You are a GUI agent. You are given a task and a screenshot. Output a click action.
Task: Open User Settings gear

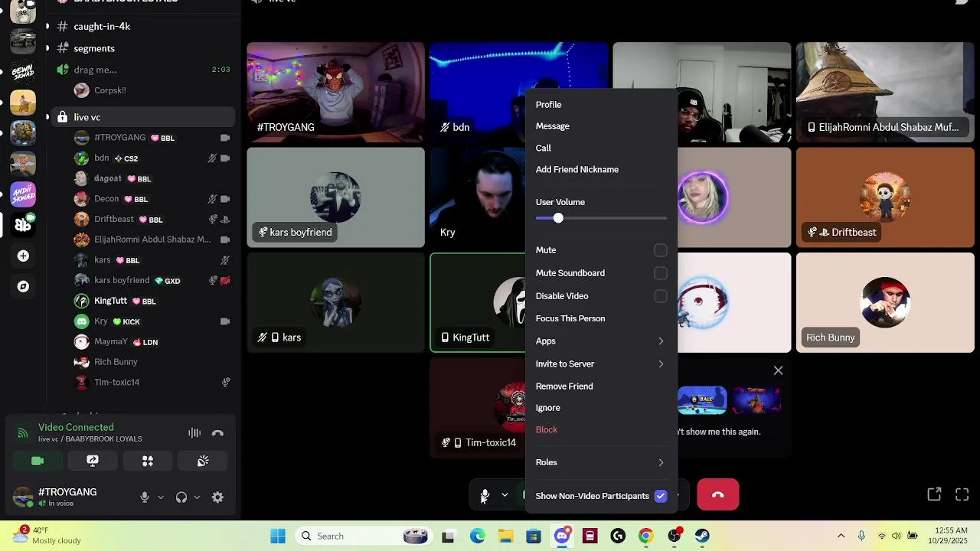(217, 497)
